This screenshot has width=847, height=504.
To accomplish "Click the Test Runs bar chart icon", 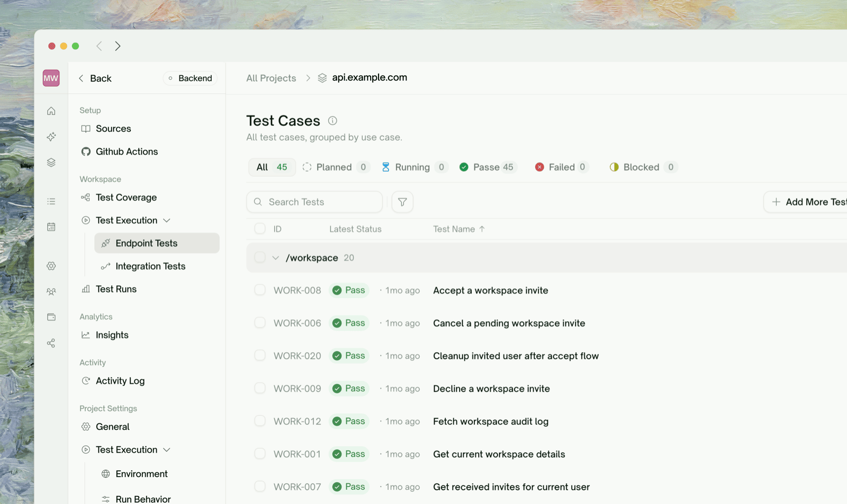I will (x=86, y=289).
